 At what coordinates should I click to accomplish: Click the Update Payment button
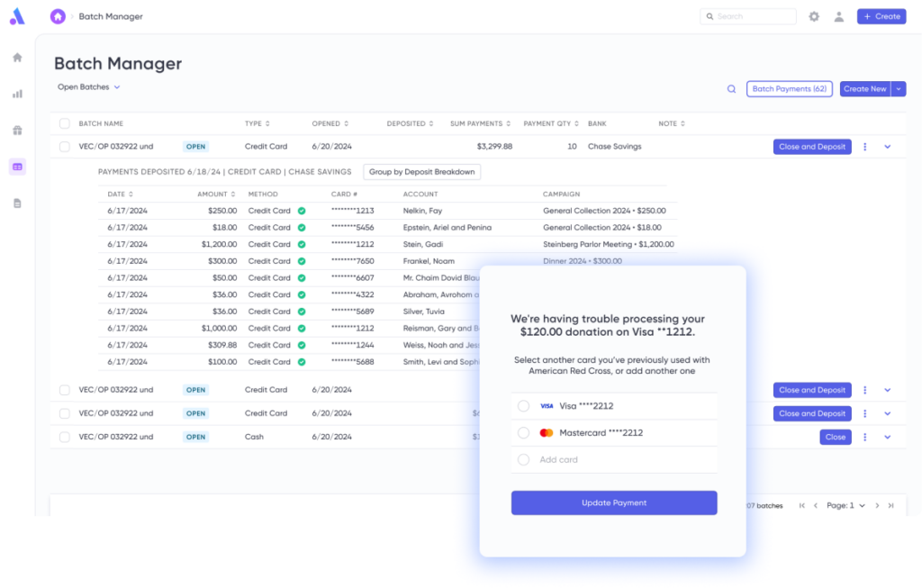(x=614, y=502)
